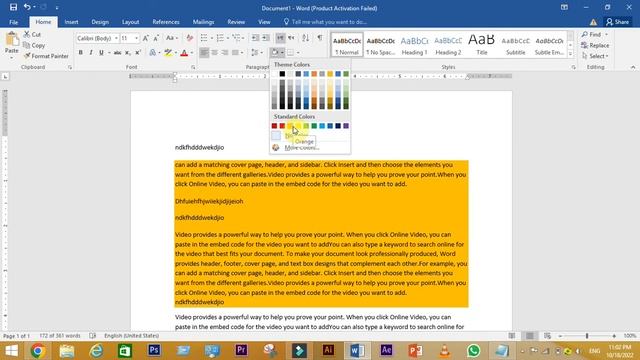Click the Paste clipboard icon
640x360 pixels.
[x=11, y=40]
